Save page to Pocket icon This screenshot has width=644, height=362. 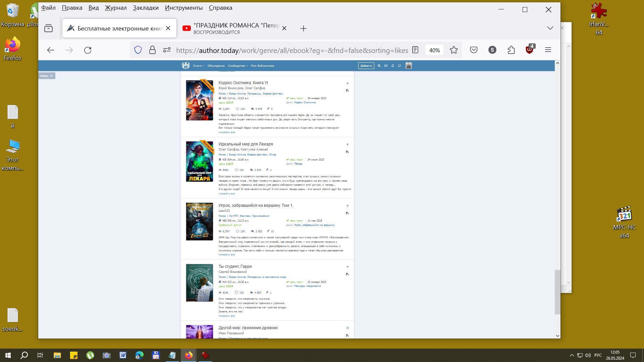[474, 50]
